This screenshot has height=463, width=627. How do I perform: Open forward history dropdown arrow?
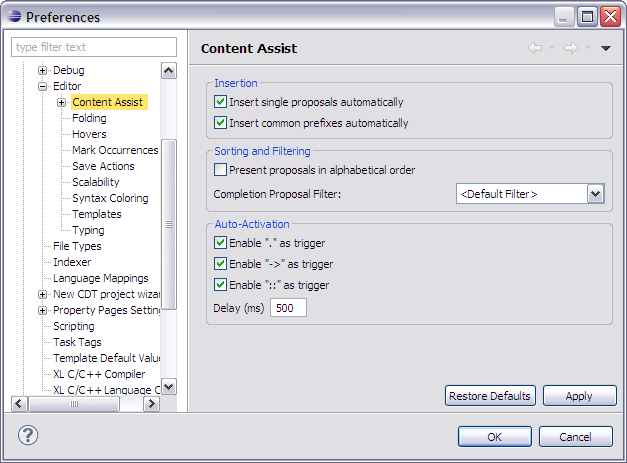point(587,48)
